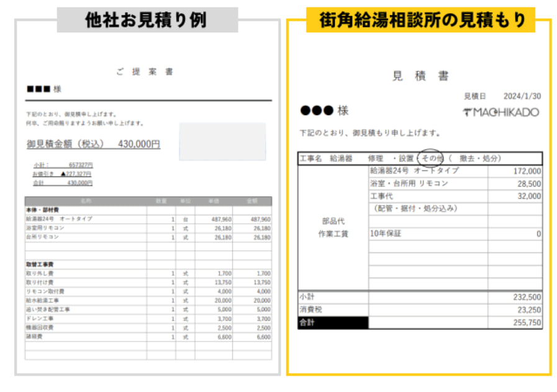
Task: Select the 街角給湯相談所の見積もり header tab
Action: (420, 20)
